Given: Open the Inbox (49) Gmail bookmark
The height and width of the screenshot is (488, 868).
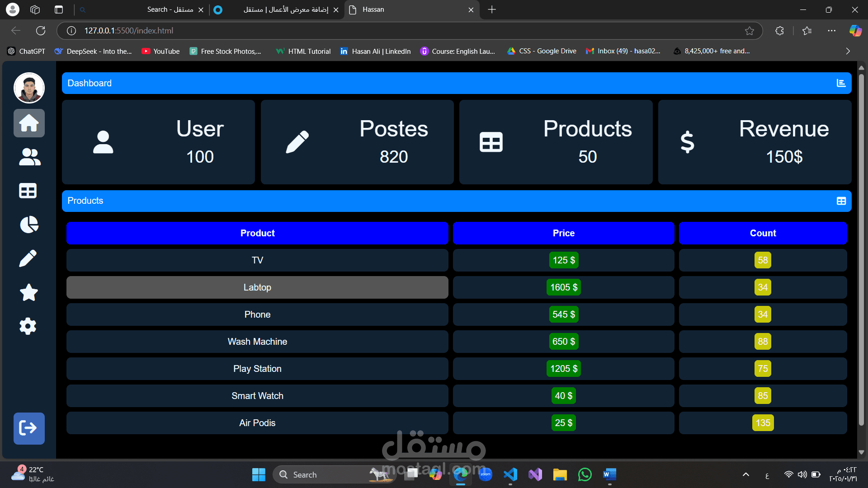Looking at the screenshot, I should [x=623, y=51].
